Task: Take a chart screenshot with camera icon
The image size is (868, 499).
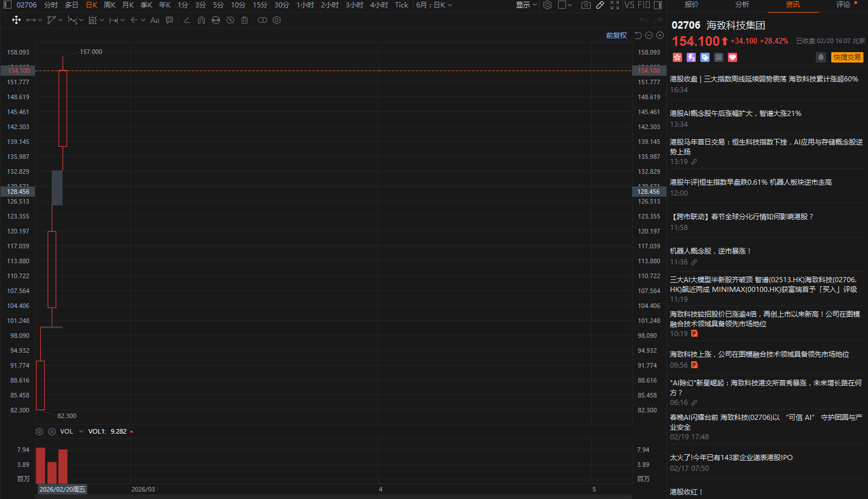Action: point(586,5)
